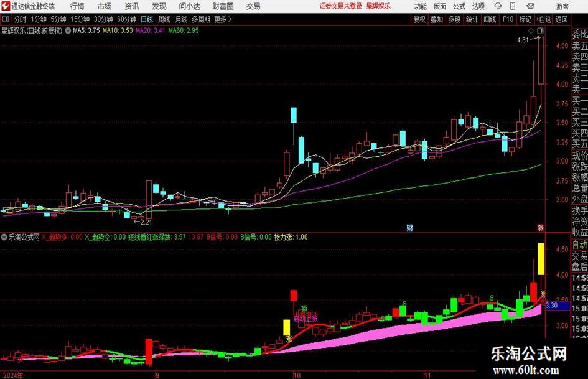
Task: Click the 画线 drawing toolbar button
Action: click(x=490, y=19)
